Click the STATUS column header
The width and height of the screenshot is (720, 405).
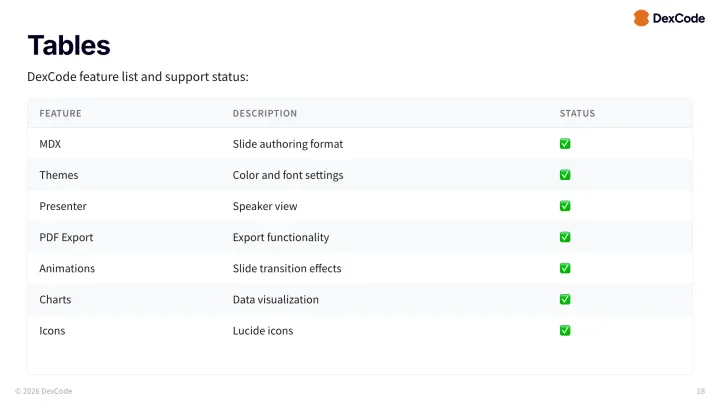coord(577,113)
